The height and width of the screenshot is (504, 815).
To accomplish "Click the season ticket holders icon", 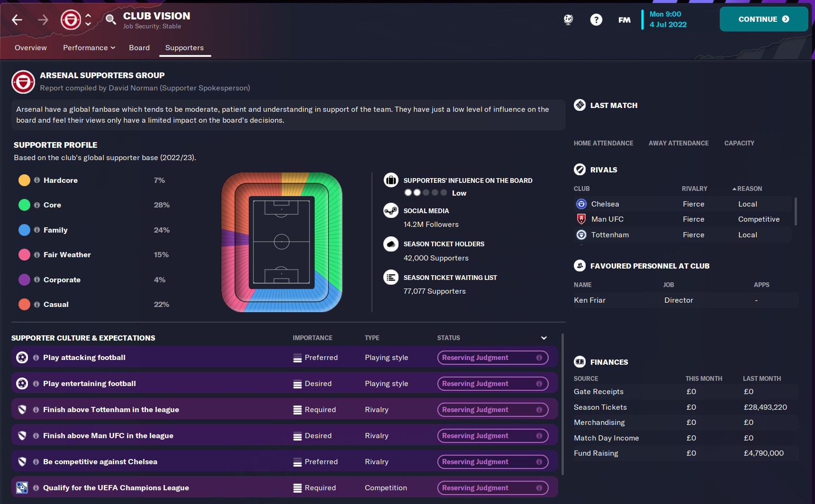I will click(x=391, y=244).
